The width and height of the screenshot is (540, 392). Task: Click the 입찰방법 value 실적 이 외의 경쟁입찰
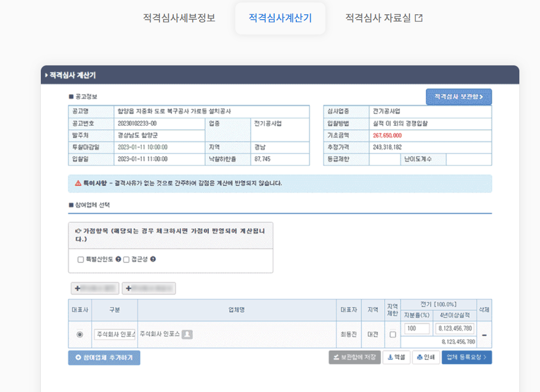coord(400,123)
